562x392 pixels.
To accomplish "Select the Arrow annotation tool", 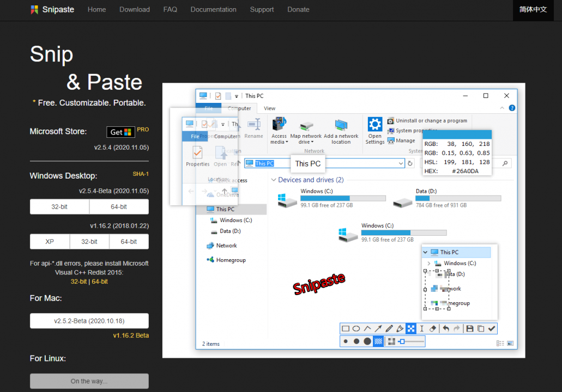I will point(378,329).
